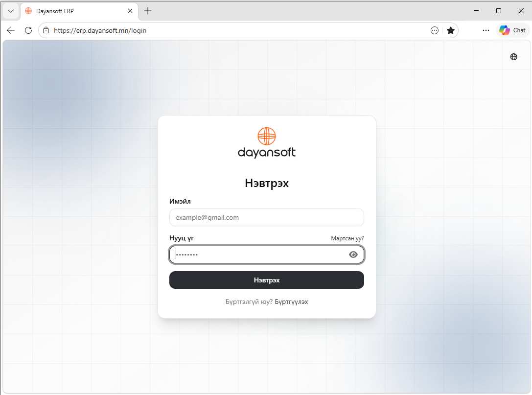Expand the tab search dropdown

[10, 11]
